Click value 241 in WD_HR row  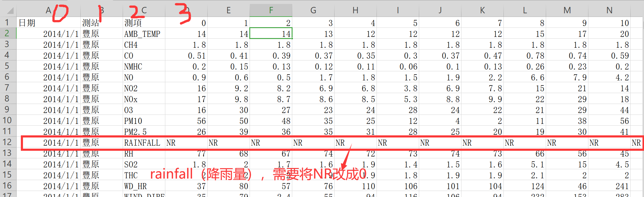tap(609, 186)
